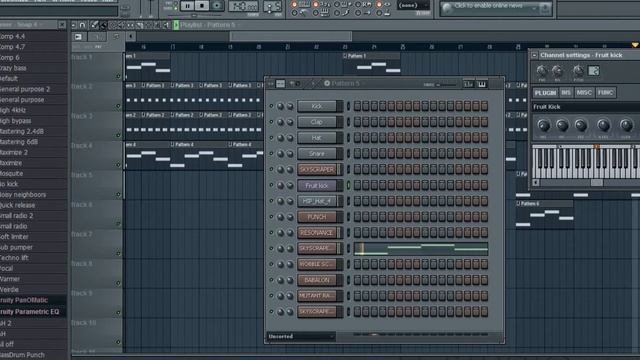Open the Pattern 1 clip menu on Track 1
The height and width of the screenshot is (360, 640).
click(x=345, y=56)
